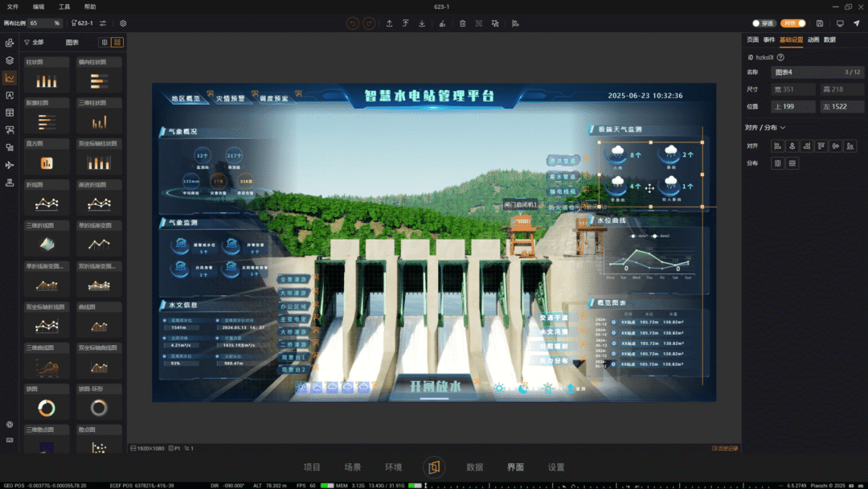Open the layers stack icon in left sidebar

coord(10,60)
